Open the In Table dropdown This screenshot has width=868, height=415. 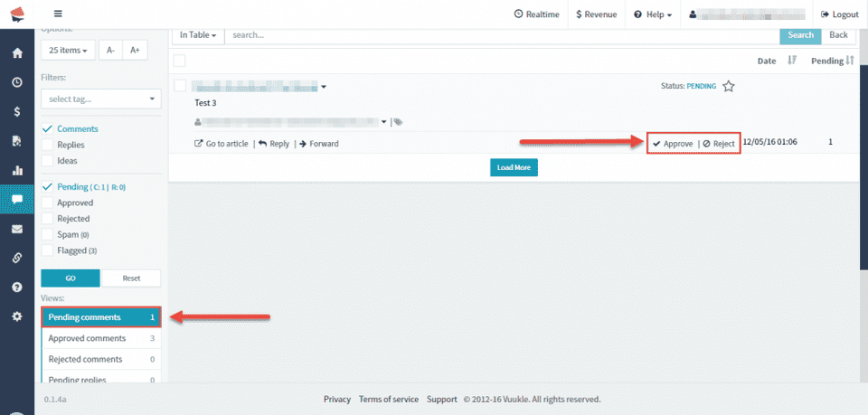(x=197, y=35)
